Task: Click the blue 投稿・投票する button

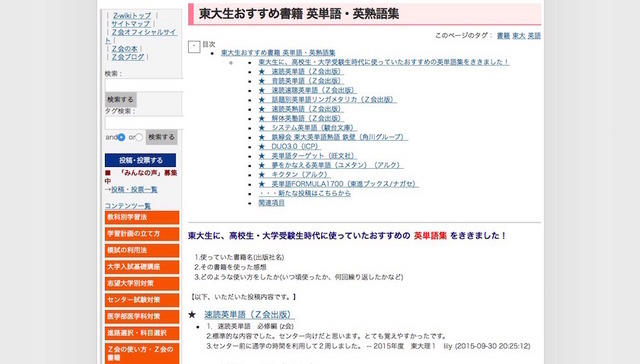Action: [x=140, y=160]
